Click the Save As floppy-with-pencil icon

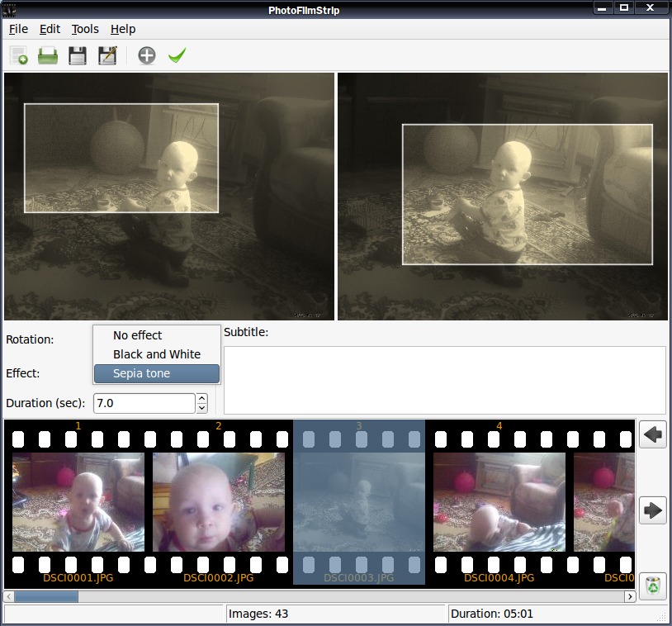pos(107,55)
